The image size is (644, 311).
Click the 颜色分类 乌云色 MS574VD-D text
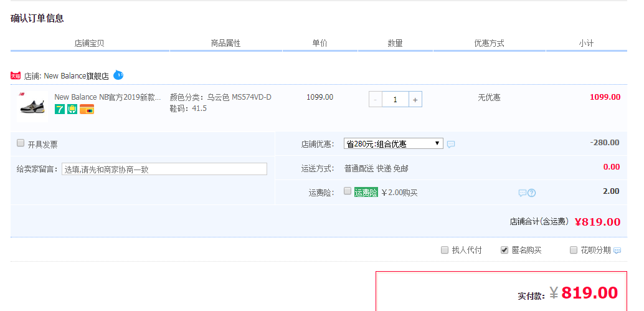[x=220, y=97]
